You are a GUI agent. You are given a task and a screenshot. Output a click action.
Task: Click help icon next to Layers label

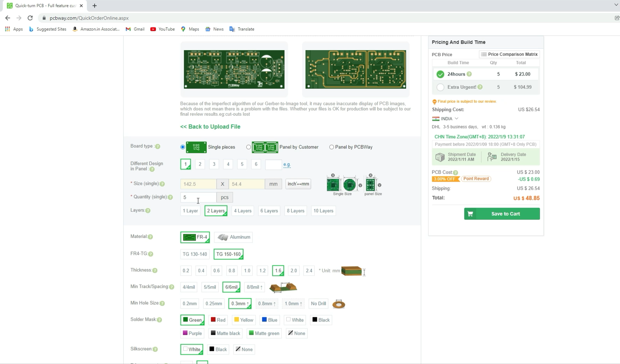(148, 211)
